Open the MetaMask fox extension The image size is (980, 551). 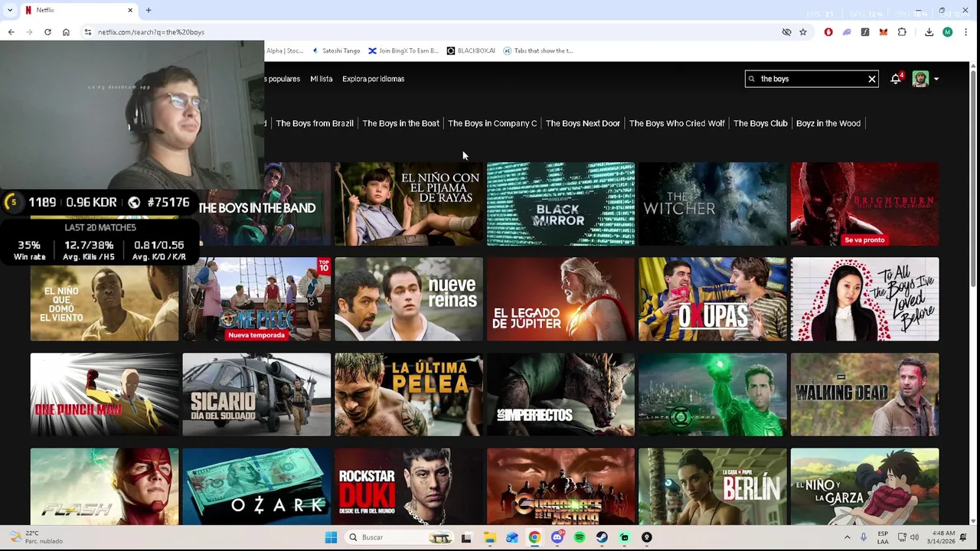click(x=884, y=32)
